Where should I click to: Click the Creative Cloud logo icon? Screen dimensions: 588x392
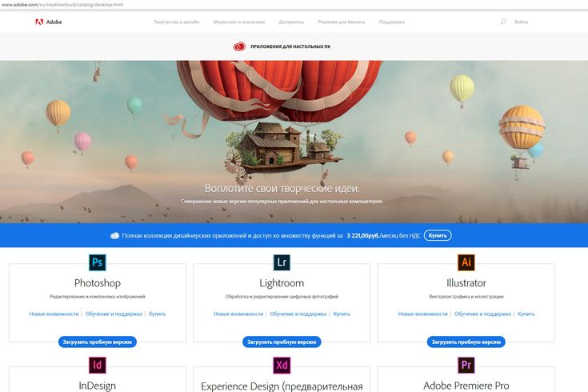(239, 46)
